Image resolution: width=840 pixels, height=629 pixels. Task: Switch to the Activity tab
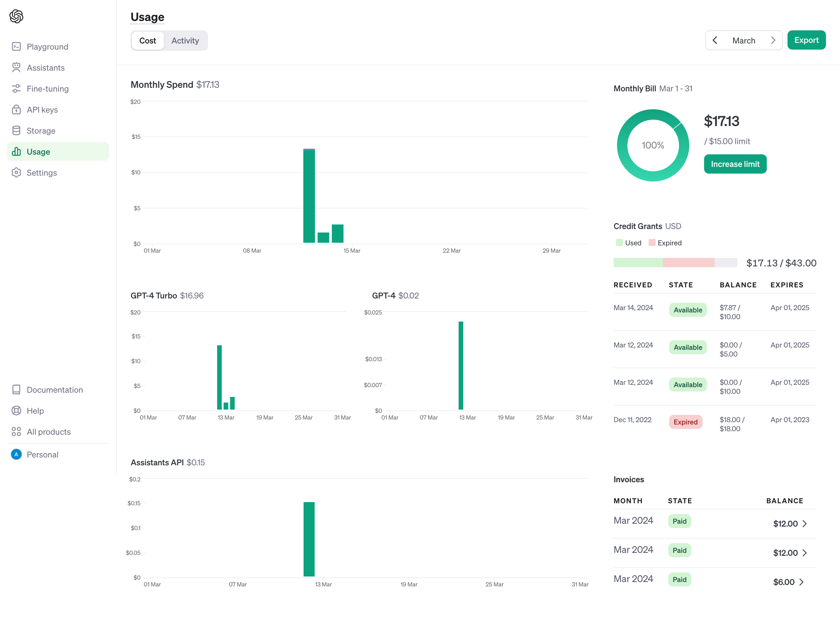pos(185,41)
